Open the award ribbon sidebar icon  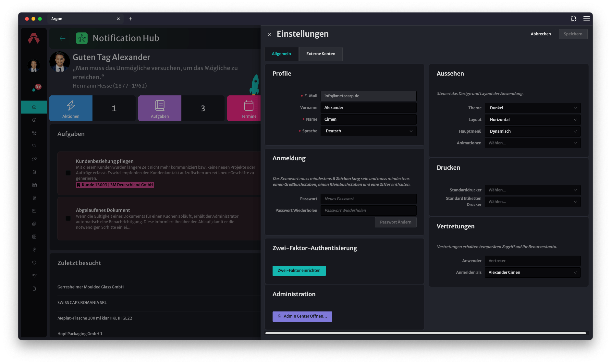tap(34, 198)
